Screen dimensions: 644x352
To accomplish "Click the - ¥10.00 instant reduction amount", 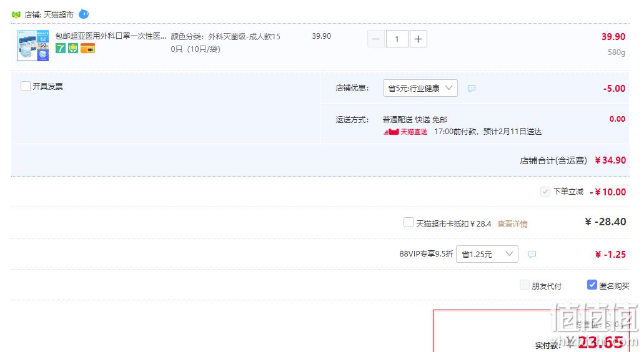I will (x=608, y=192).
